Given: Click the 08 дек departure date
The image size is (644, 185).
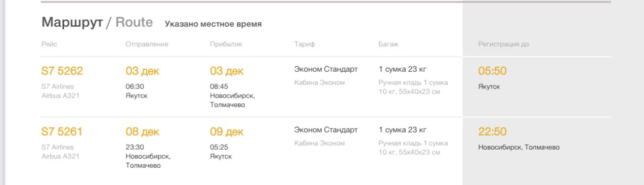Looking at the screenshot, I should click(142, 132).
